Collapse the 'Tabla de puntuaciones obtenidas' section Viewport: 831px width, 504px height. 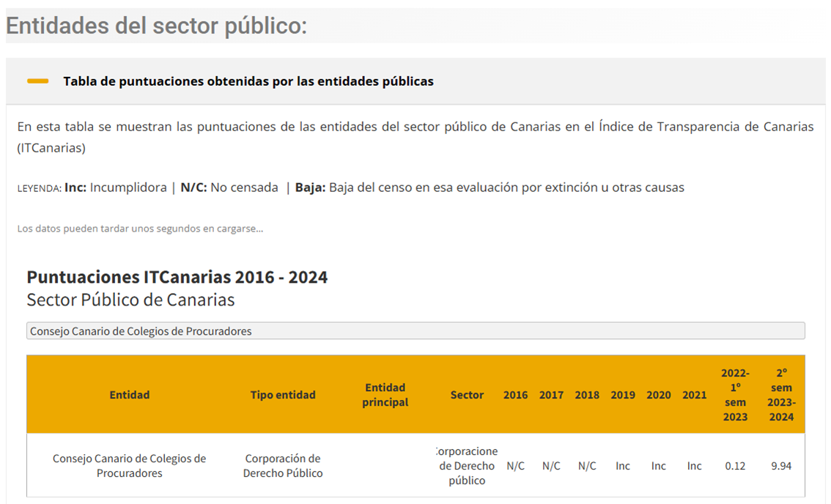pos(248,81)
